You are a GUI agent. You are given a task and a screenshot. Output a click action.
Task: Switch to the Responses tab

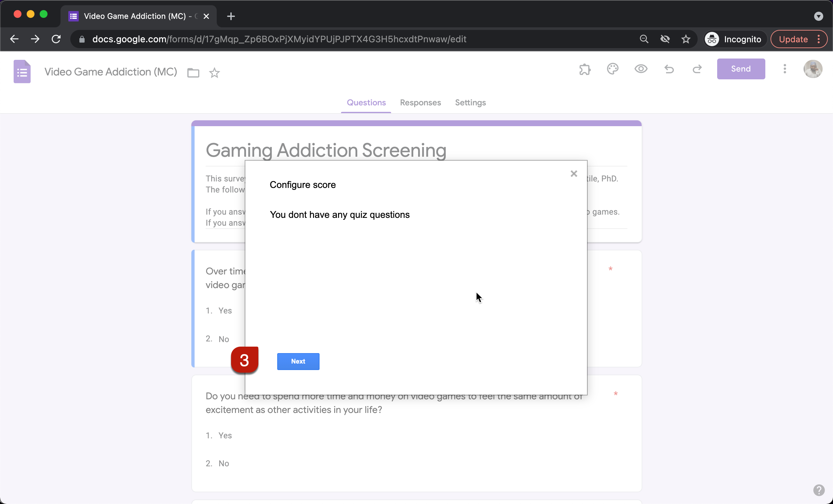click(420, 102)
